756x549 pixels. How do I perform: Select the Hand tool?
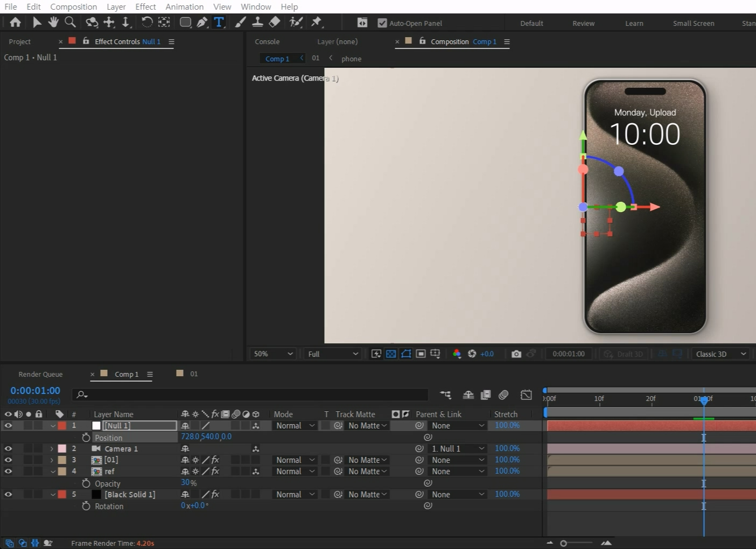(53, 22)
